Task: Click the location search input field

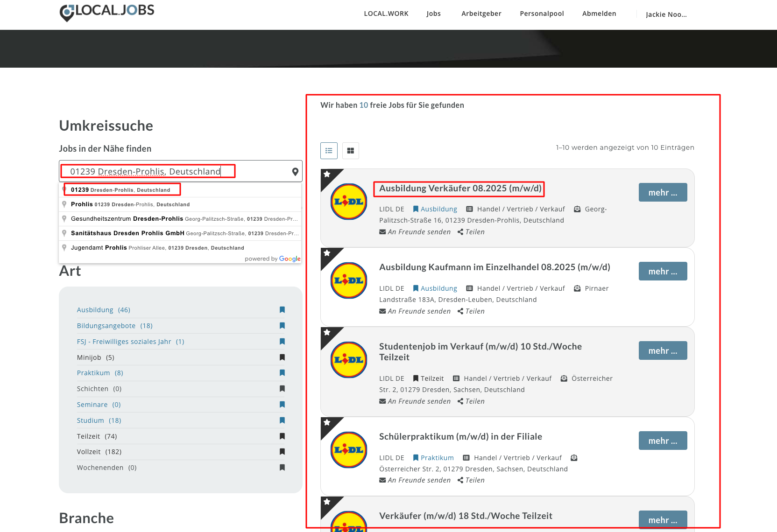Action: point(181,171)
